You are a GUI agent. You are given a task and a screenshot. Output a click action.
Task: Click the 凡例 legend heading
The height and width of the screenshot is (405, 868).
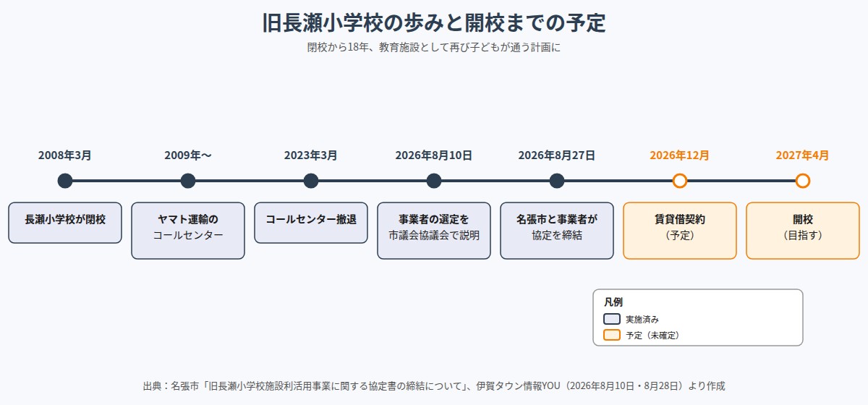click(x=613, y=302)
